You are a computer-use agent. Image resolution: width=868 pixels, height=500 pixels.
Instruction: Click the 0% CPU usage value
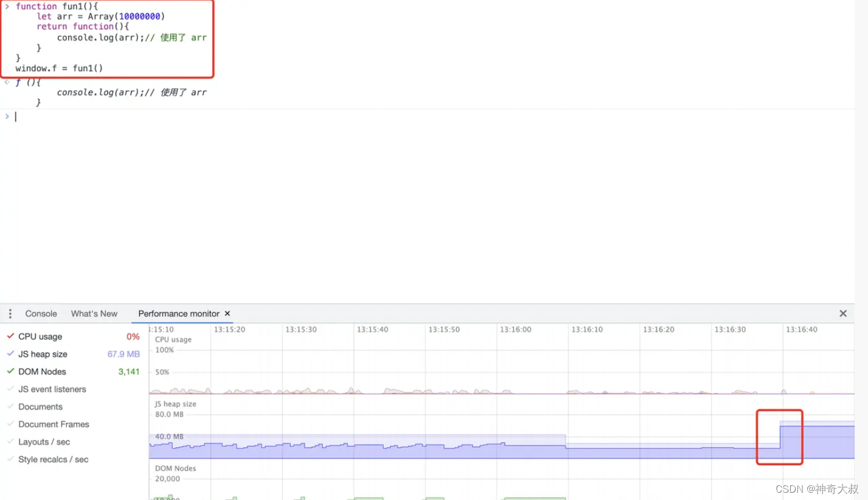(x=133, y=336)
